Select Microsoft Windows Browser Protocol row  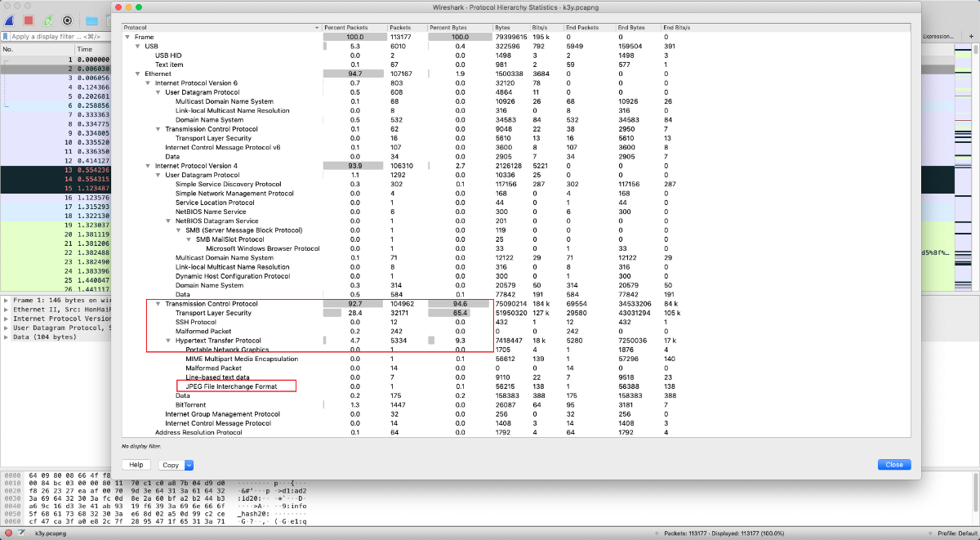pos(516,248)
